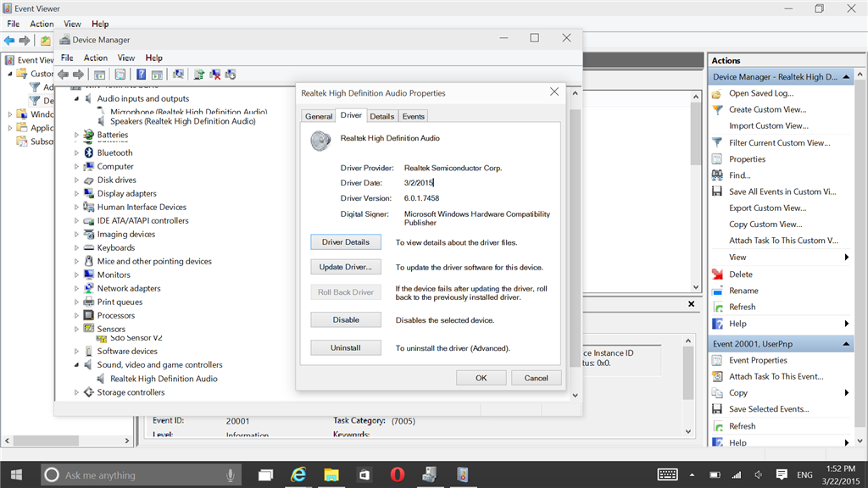The height and width of the screenshot is (488, 868).
Task: Collapse Audio inputs and outputs node
Action: pos(76,98)
